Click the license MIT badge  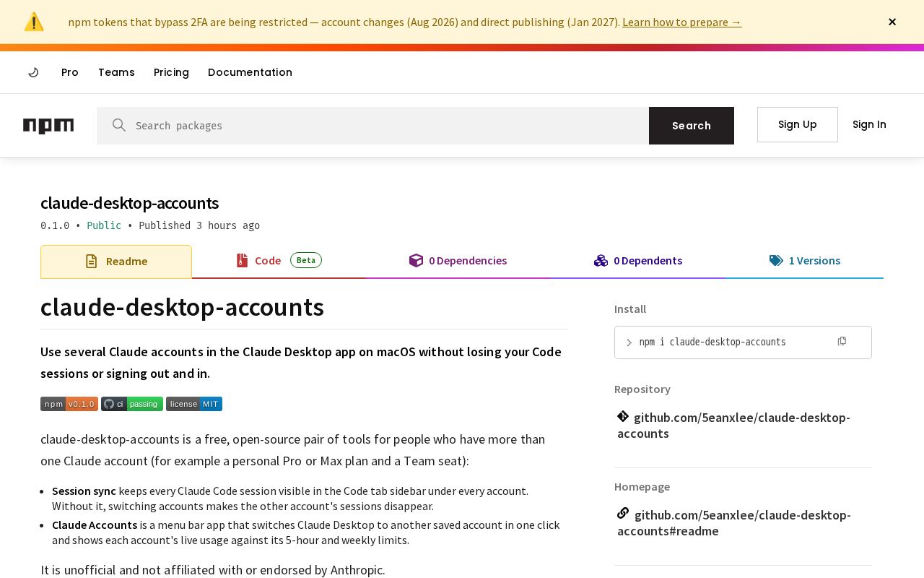pos(194,404)
